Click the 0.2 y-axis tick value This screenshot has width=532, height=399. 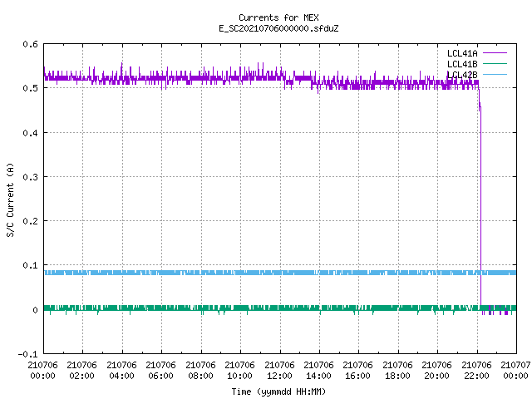pos(30,221)
